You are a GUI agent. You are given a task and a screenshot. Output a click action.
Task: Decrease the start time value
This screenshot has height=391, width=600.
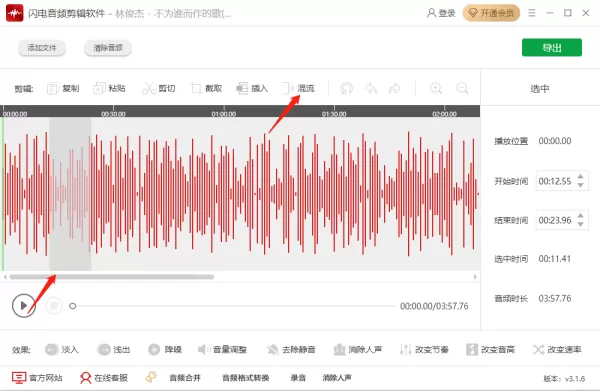point(580,185)
